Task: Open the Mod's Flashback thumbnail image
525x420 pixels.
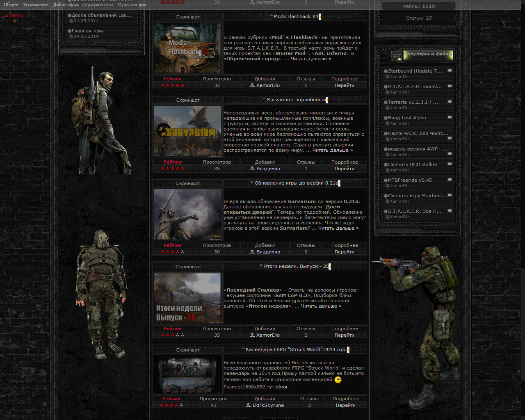Action: click(187, 48)
